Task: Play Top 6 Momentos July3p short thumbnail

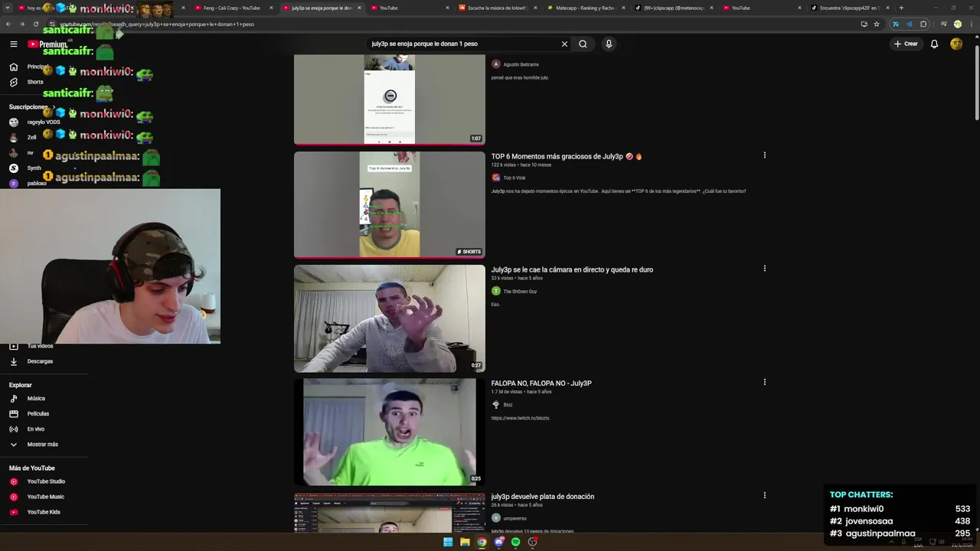Action: [x=390, y=205]
